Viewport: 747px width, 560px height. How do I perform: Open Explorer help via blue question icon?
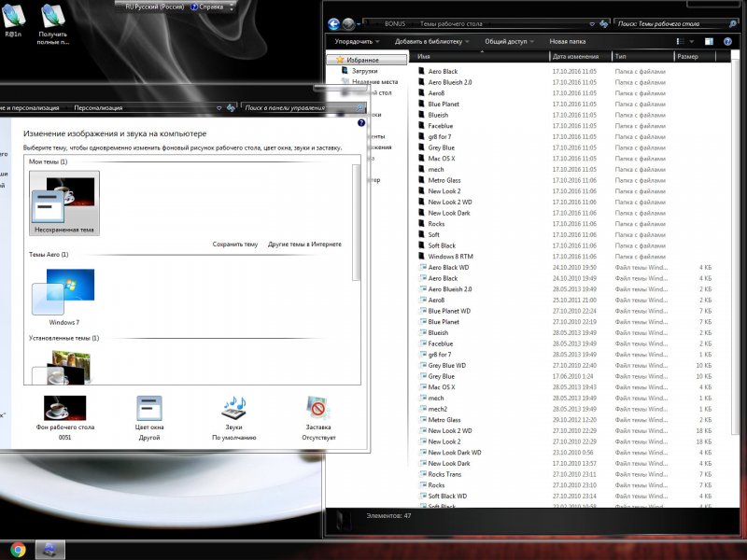point(727,41)
